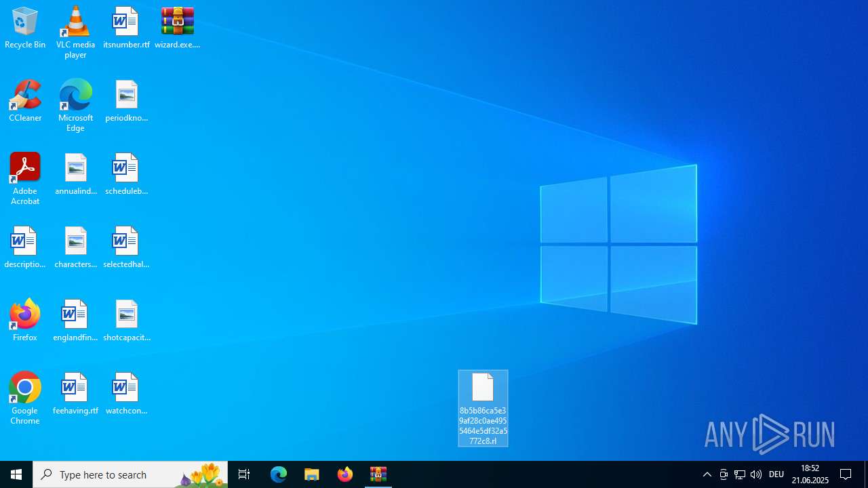The height and width of the screenshot is (488, 868).
Task: Select the itsnumber.rtf document
Action: pyautogui.click(x=126, y=28)
